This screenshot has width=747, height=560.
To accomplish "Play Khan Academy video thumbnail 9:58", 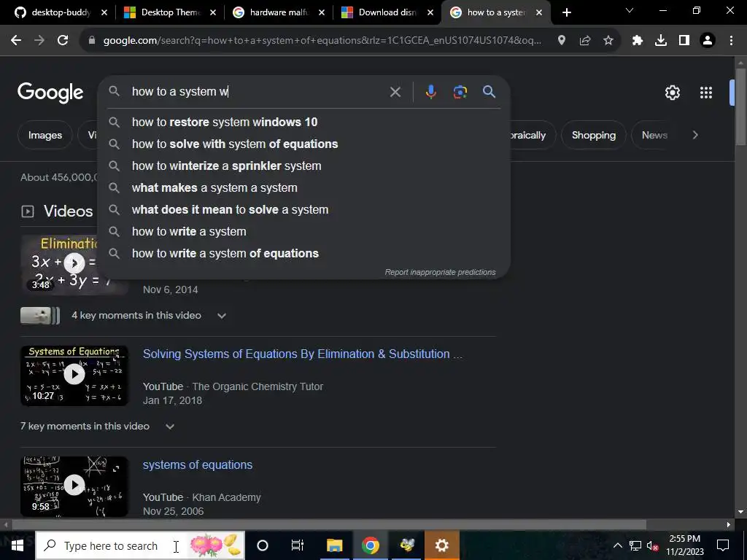I will (74, 486).
